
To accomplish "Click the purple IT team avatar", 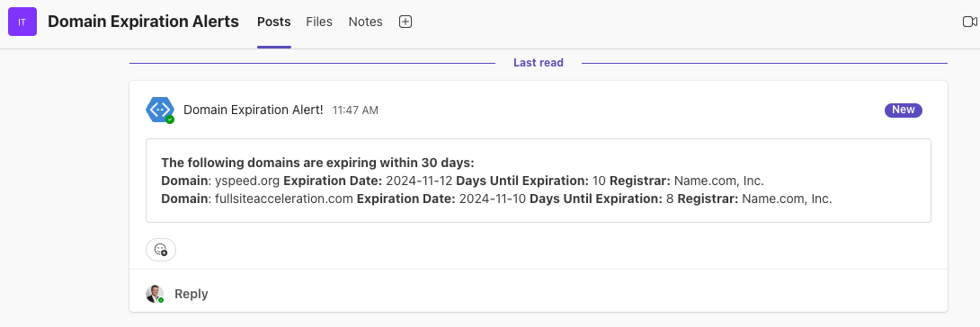I will [x=22, y=22].
